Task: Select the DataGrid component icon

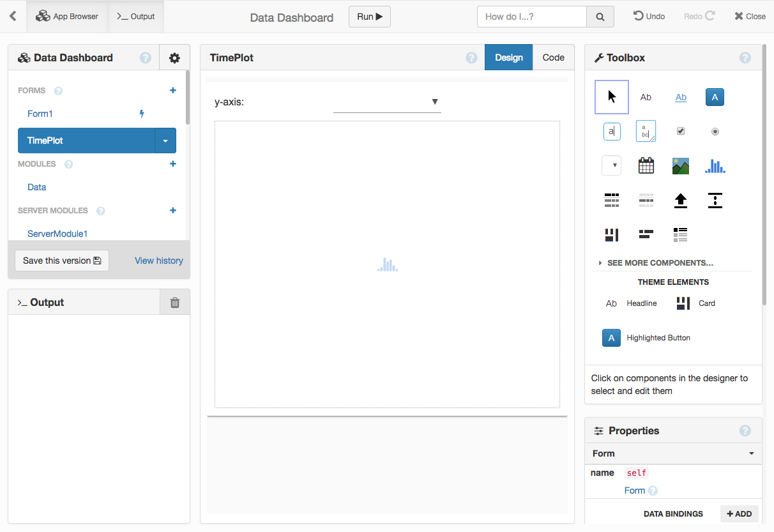Action: click(612, 201)
